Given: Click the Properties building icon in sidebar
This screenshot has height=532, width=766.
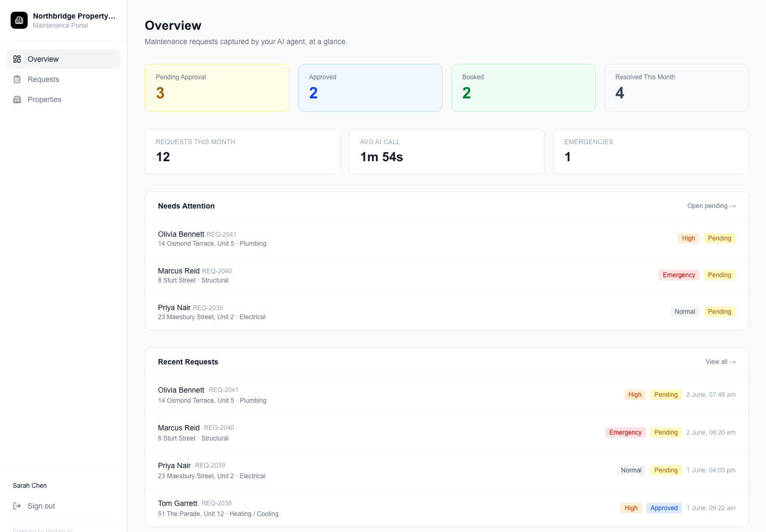Looking at the screenshot, I should [17, 99].
